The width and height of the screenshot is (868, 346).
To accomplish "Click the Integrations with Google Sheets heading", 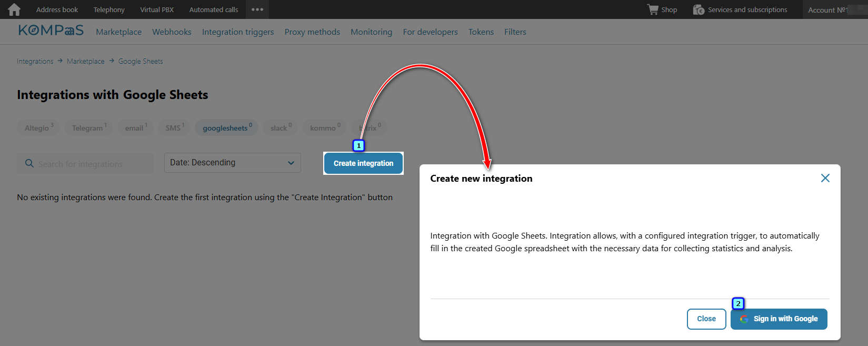I will (113, 95).
